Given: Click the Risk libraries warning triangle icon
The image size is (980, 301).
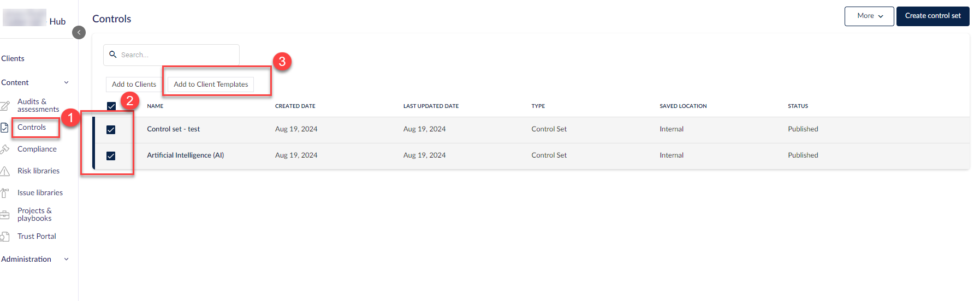Looking at the screenshot, I should 5,171.
